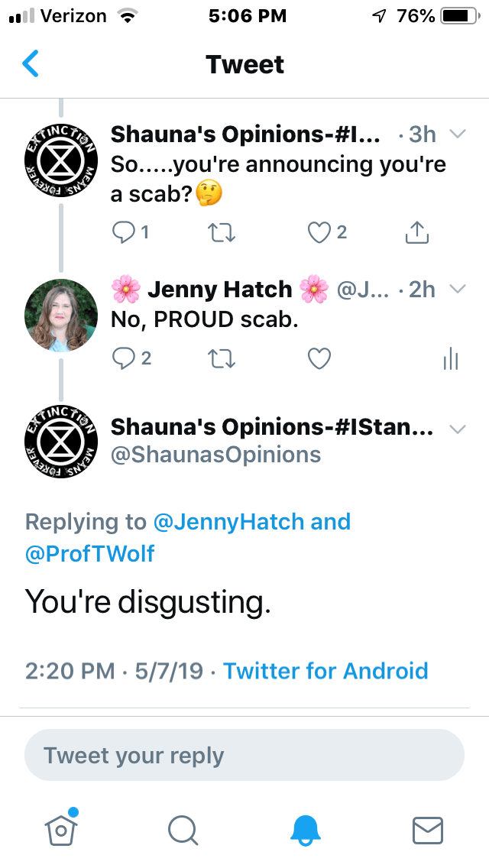Open @ProfTWolf mention link
Viewport: 489px width, 868px height.
pos(90,554)
